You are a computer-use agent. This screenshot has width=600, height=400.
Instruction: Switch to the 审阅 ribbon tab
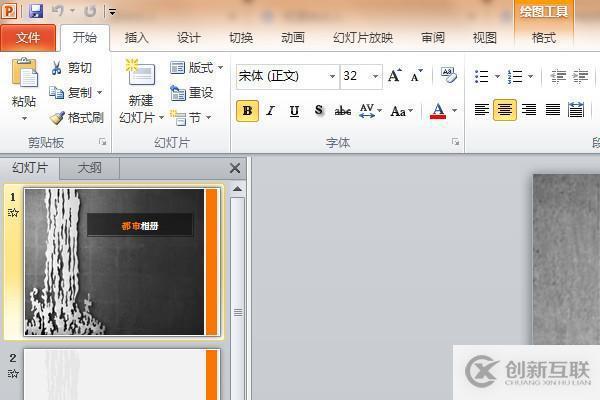pos(433,38)
